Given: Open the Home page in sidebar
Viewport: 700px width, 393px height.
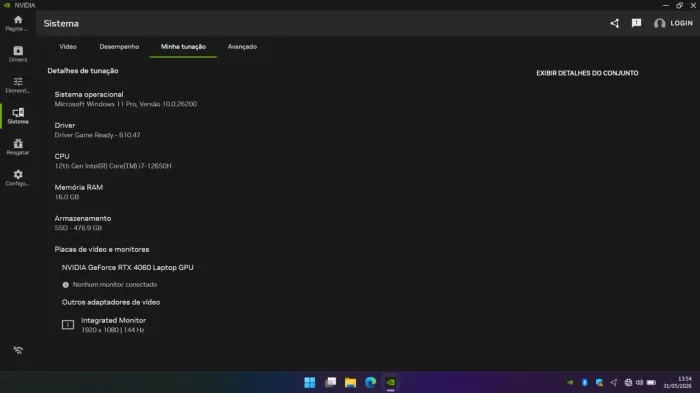Looking at the screenshot, I should (18, 23).
